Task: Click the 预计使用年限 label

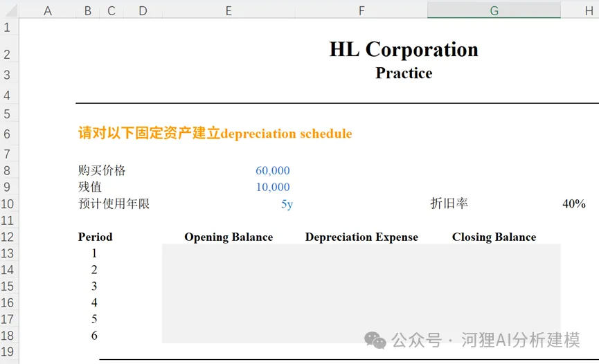Action: [x=114, y=203]
